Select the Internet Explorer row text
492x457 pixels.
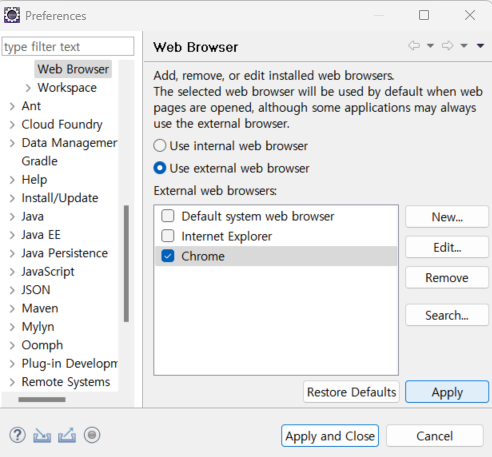(227, 236)
